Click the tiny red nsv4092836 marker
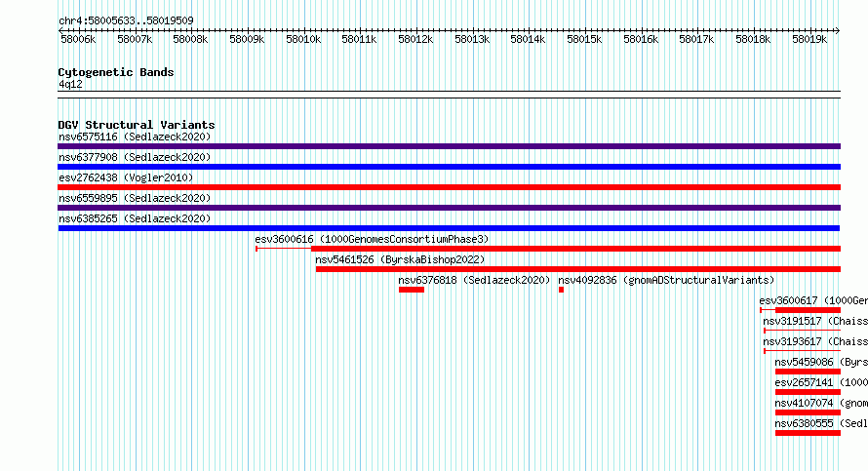 pos(562,290)
